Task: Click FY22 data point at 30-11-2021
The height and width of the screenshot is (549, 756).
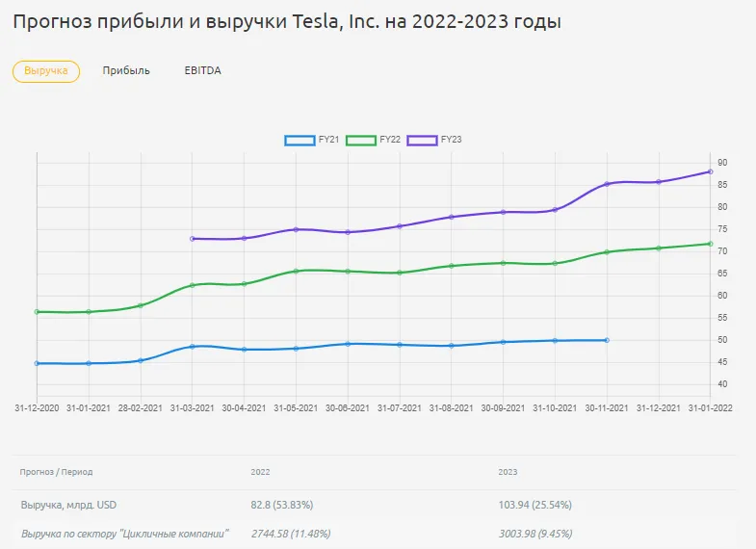Action: coord(607,252)
